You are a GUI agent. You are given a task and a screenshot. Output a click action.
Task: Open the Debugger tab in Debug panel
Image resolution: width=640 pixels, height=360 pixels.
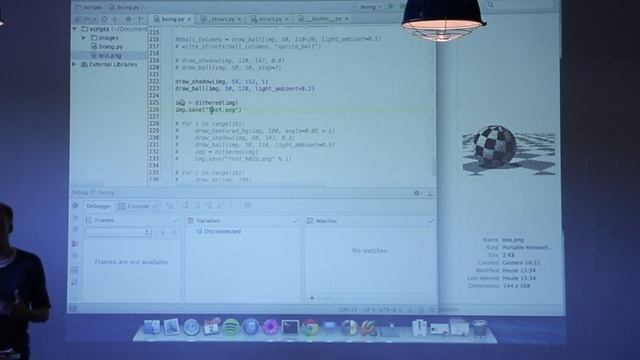tap(98, 207)
